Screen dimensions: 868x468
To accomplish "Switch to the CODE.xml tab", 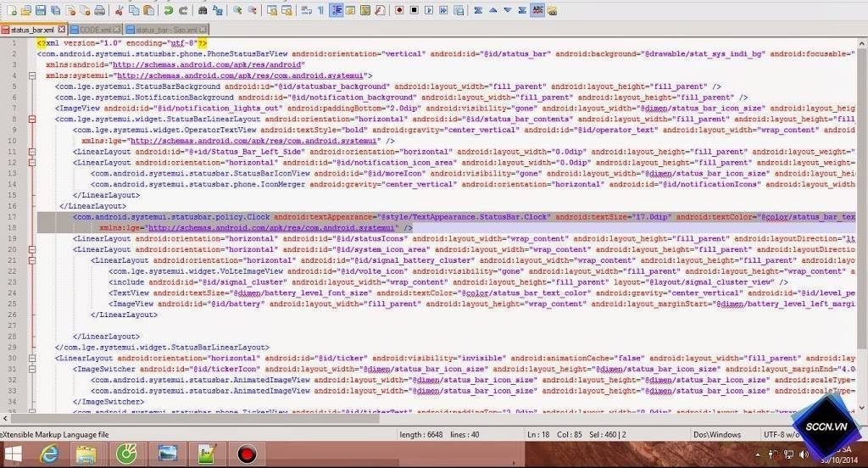I will (x=95, y=30).
